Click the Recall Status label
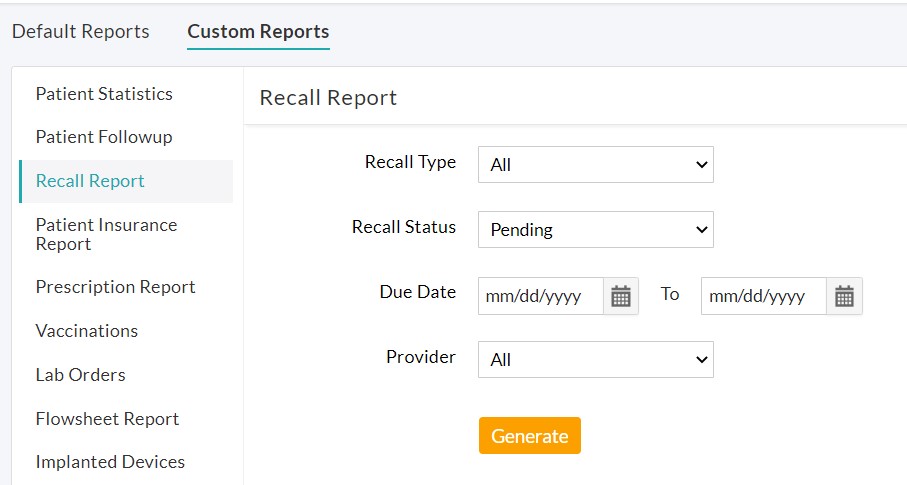The width and height of the screenshot is (907, 485). click(x=404, y=227)
